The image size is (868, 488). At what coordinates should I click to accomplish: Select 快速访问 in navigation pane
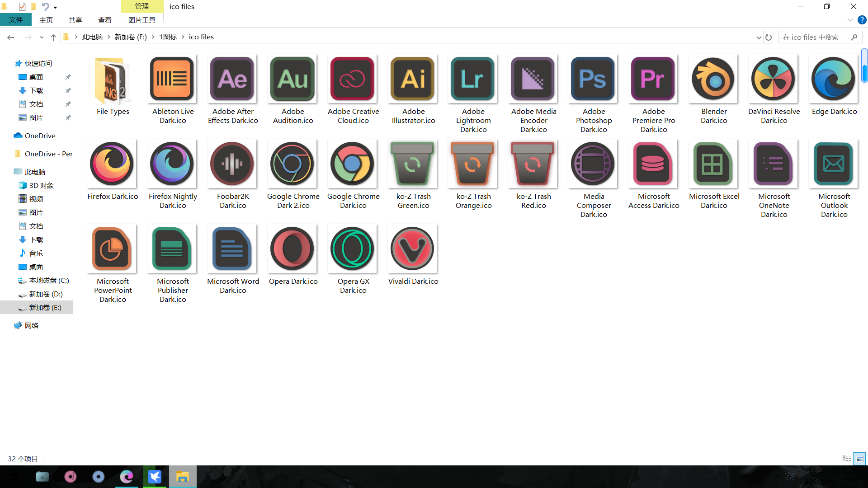pyautogui.click(x=38, y=63)
